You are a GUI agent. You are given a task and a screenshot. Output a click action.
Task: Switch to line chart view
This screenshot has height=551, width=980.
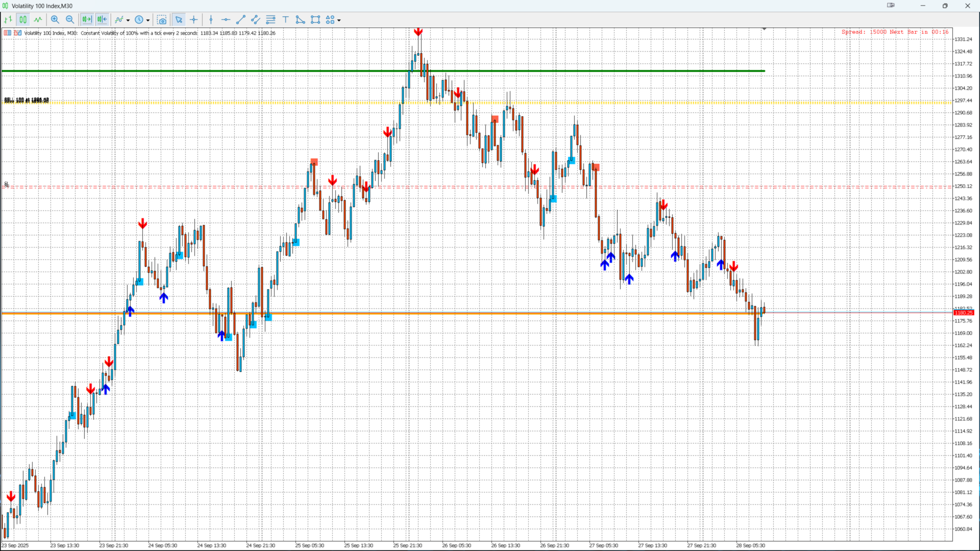pyautogui.click(x=38, y=20)
